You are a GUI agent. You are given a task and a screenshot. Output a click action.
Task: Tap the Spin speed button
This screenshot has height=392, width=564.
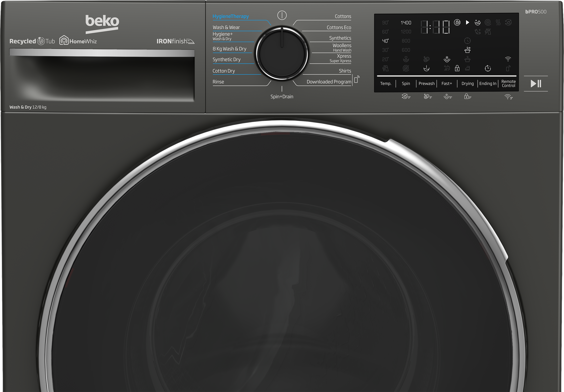[x=406, y=83]
